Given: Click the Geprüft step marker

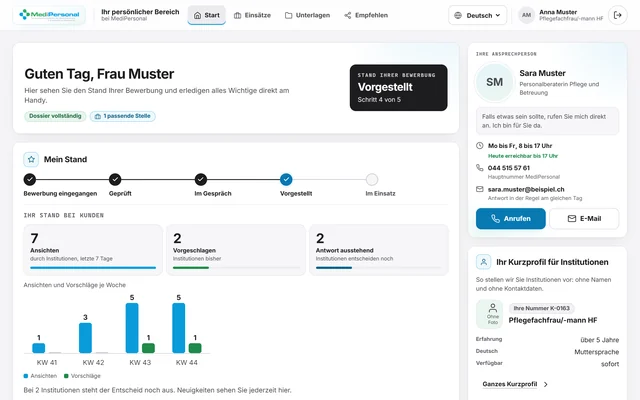Looking at the screenshot, I should point(115,179).
